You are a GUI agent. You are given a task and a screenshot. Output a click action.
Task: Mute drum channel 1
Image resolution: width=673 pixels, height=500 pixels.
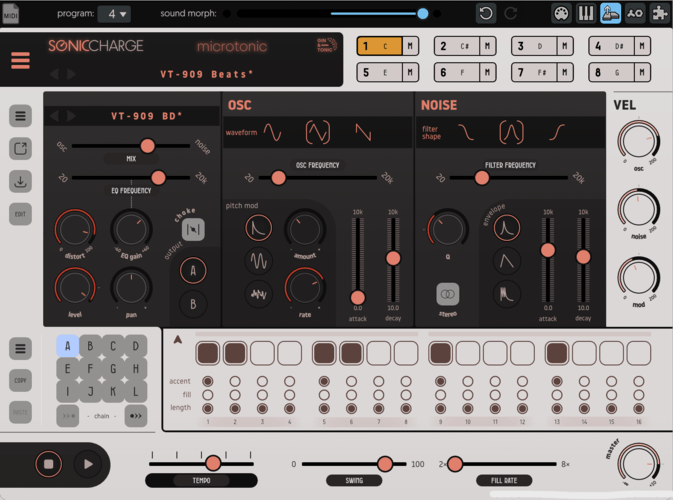[x=410, y=46]
